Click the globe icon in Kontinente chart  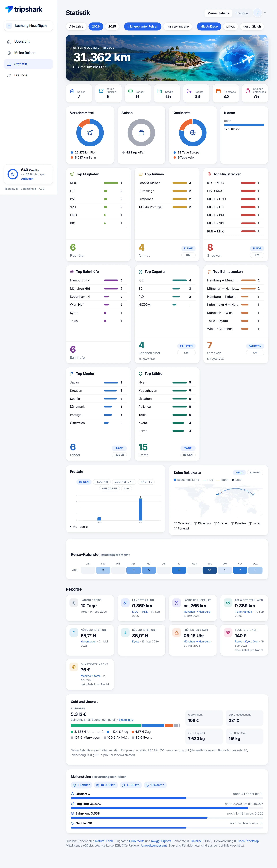point(193,133)
